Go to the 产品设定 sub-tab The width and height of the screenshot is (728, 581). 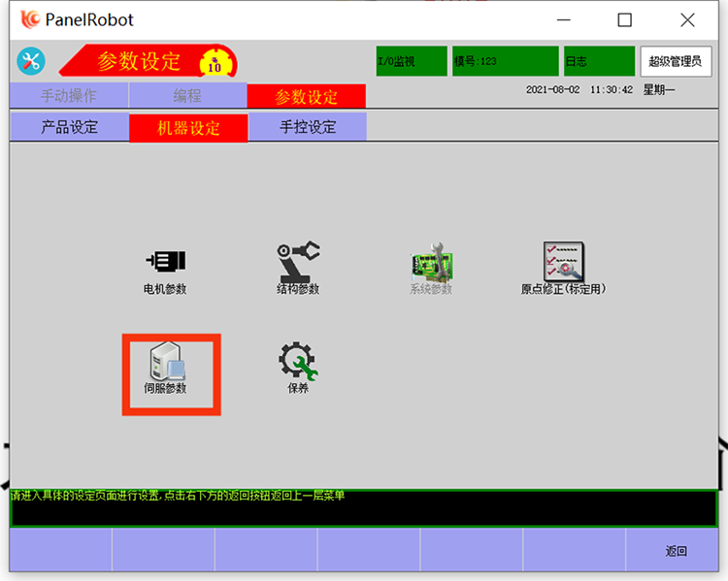coord(69,127)
